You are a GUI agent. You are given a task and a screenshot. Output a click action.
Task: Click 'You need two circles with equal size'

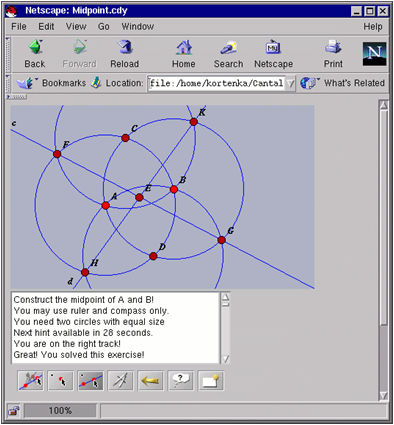89,322
